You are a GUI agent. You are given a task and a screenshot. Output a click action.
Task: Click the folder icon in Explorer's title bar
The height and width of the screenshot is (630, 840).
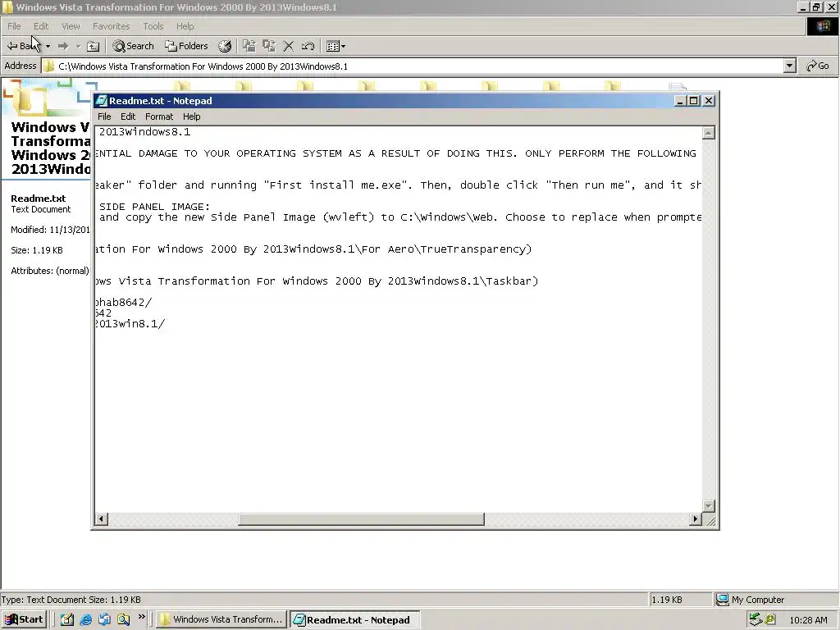pyautogui.click(x=7, y=7)
